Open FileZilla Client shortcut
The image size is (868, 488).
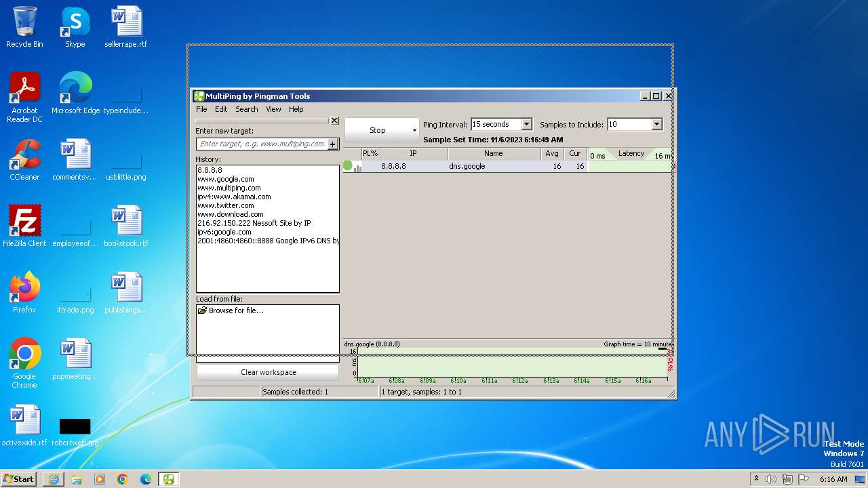[24, 226]
